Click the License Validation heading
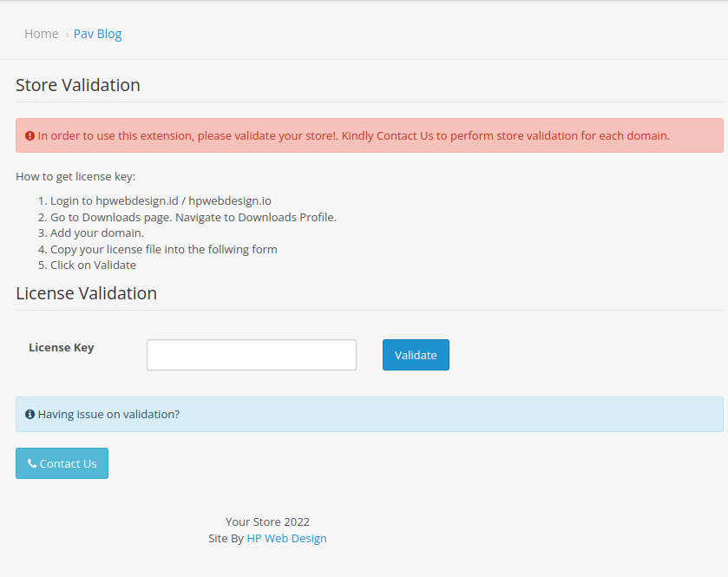Viewport: 728px width, 577px height. (86, 293)
